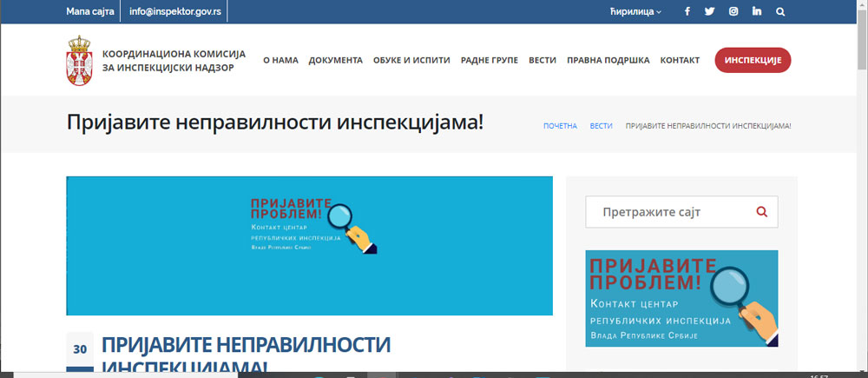
Task: Open the О НАМА menu
Action: pyautogui.click(x=280, y=61)
